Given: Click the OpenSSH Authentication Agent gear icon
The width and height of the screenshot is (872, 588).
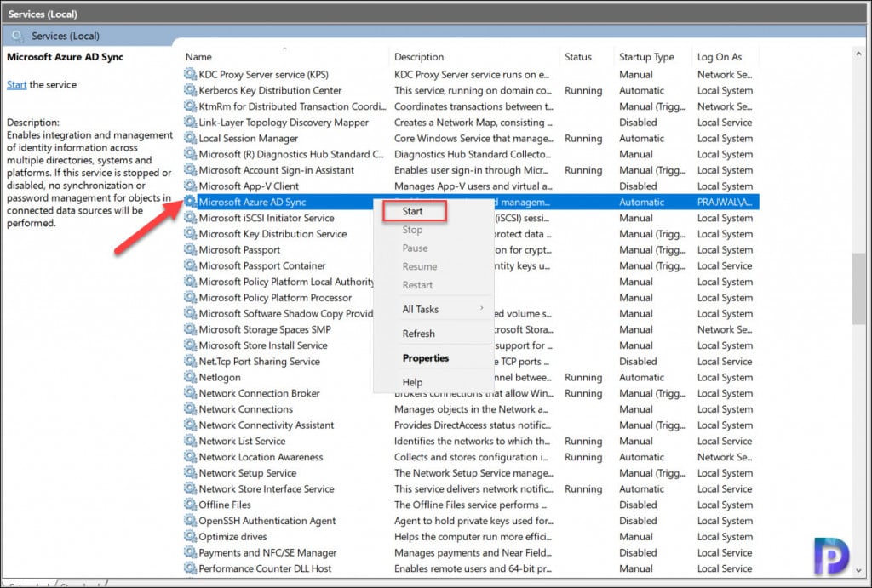Looking at the screenshot, I should pos(190,520).
